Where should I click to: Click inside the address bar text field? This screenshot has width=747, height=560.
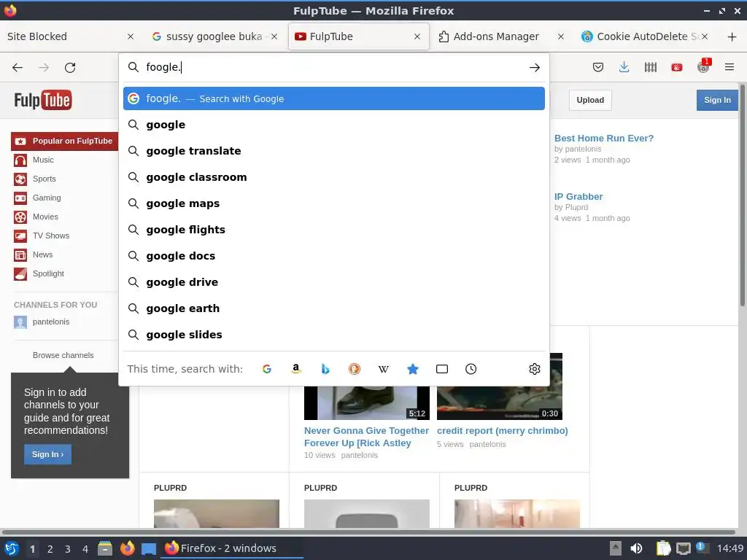333,68
